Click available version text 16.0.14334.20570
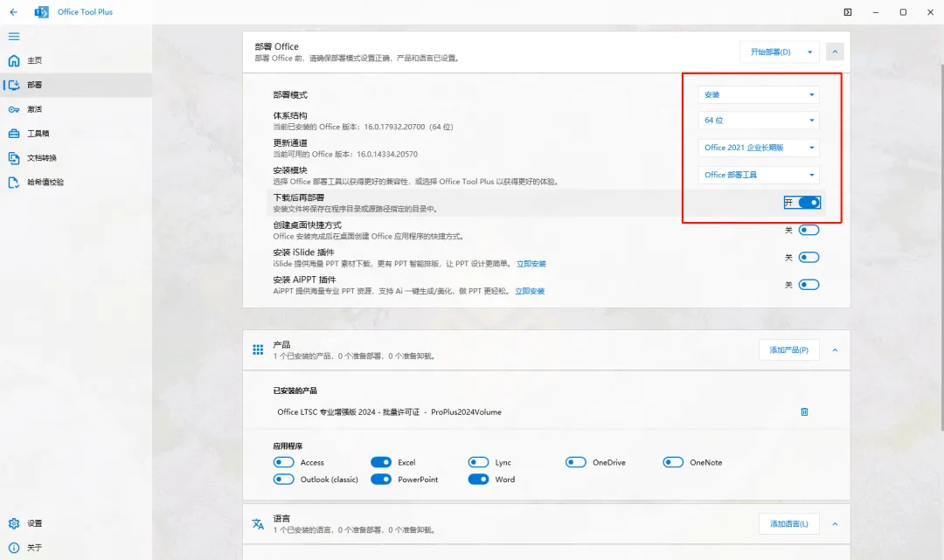944x560 pixels. [x=387, y=154]
